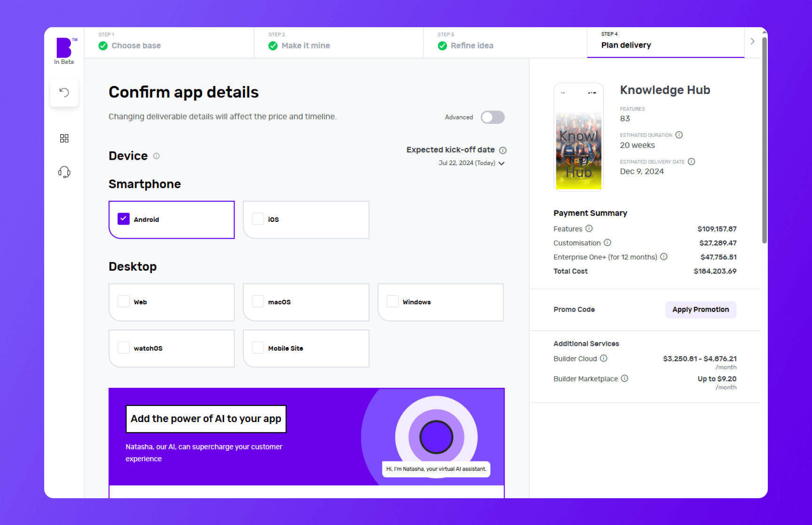Click the Natasha AI assistant circle
812x525 pixels.
[x=436, y=437]
